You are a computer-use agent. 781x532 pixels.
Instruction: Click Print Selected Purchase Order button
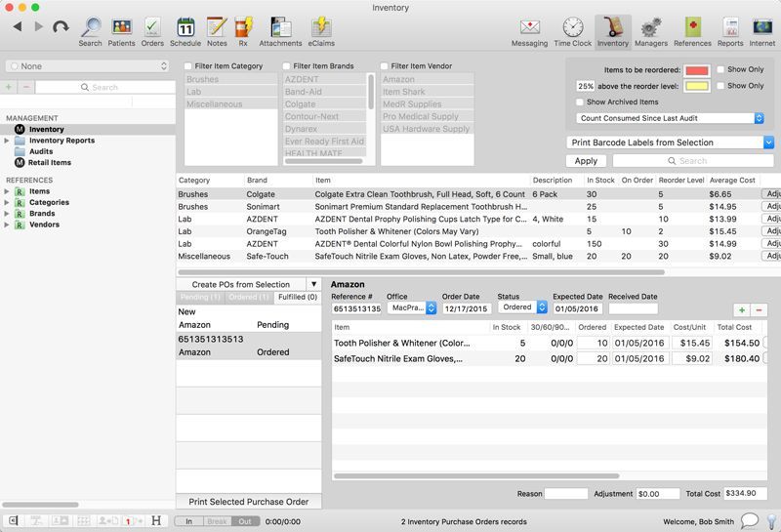(x=248, y=502)
